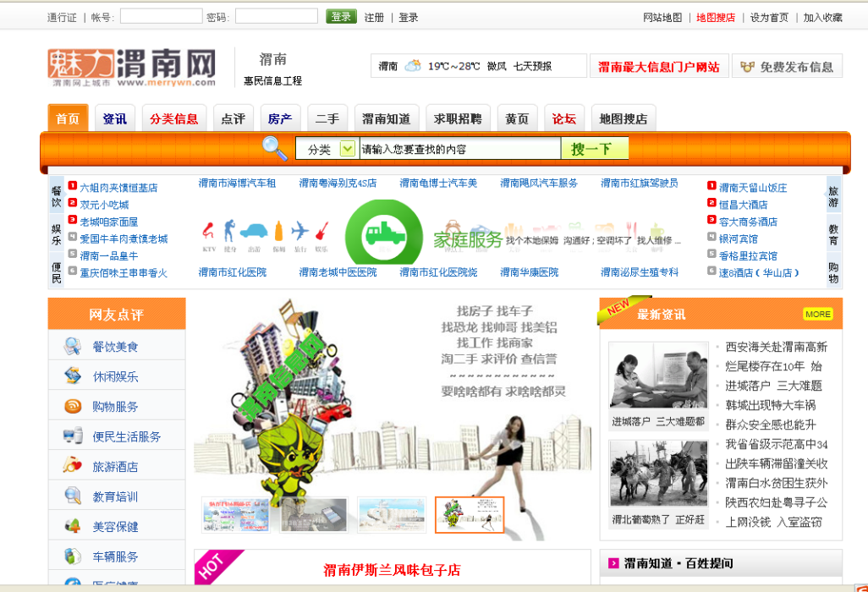Click the 旅游酒店 category icon
Image resolution: width=868 pixels, height=592 pixels.
tap(73, 466)
